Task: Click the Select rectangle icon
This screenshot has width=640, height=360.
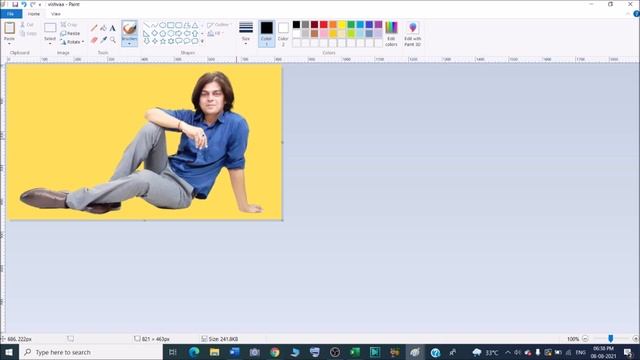Action: 50,28
